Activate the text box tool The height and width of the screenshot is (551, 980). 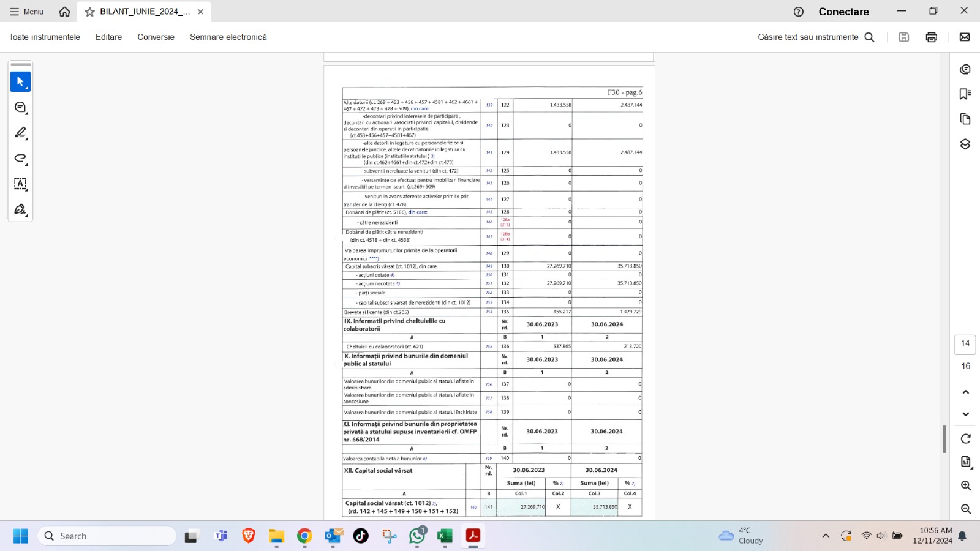[x=20, y=184]
